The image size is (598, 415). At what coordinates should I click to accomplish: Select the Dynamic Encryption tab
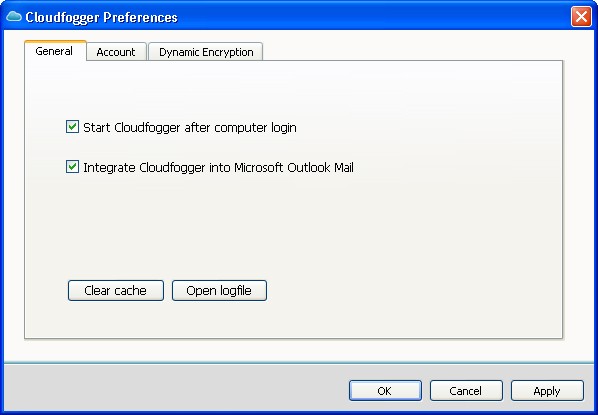point(206,52)
